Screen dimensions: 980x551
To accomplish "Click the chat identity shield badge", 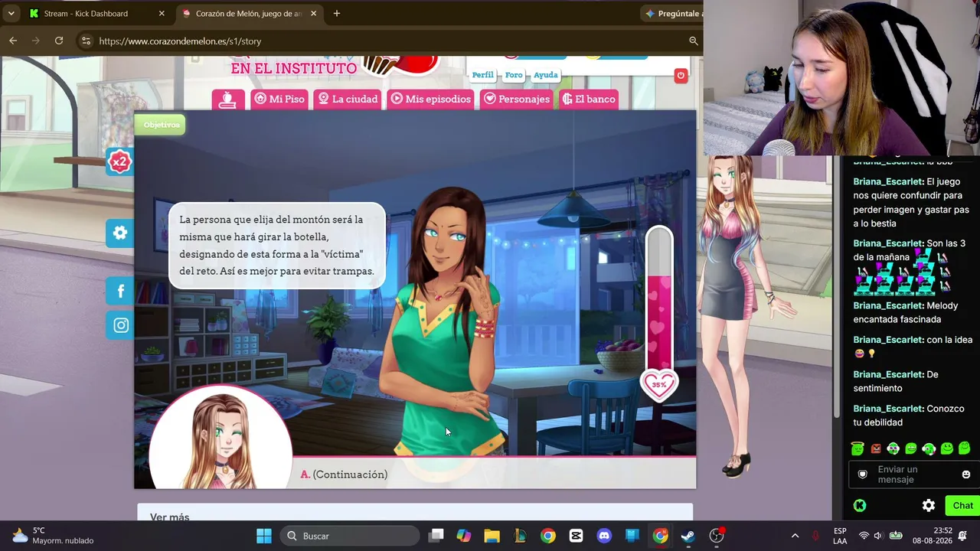I will [863, 474].
